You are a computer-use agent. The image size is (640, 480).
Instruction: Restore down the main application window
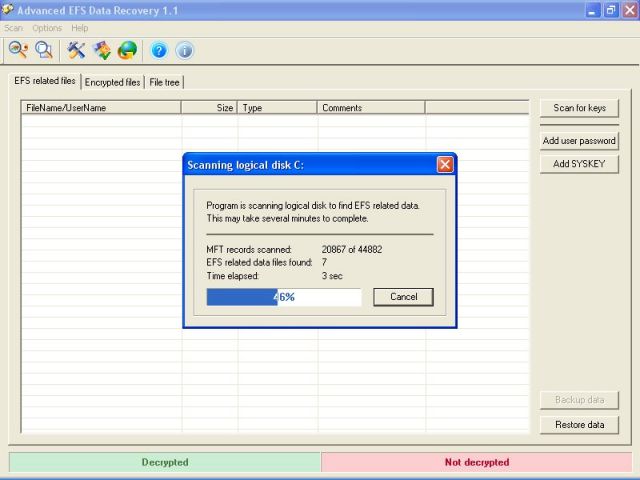click(611, 10)
